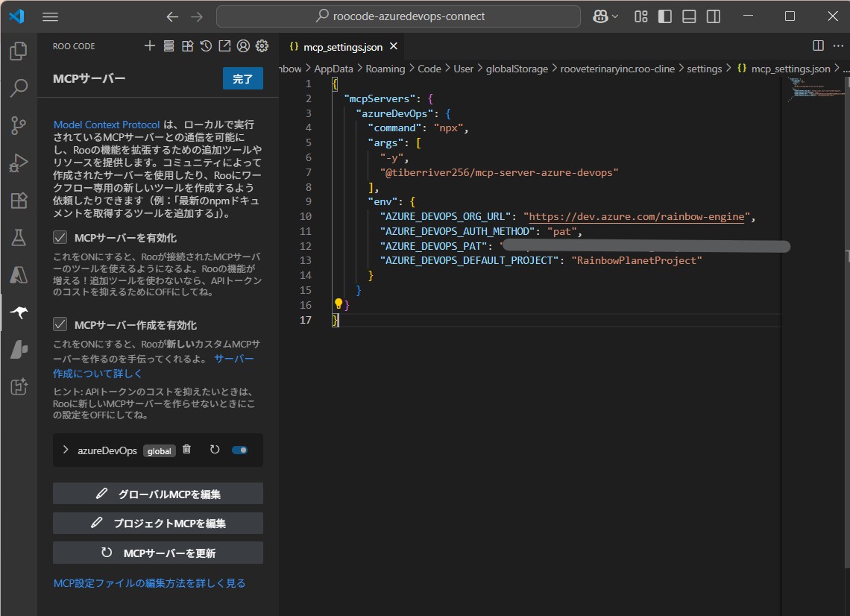Open Customize Layout in title bar
This screenshot has width=850, height=616.
[x=640, y=17]
